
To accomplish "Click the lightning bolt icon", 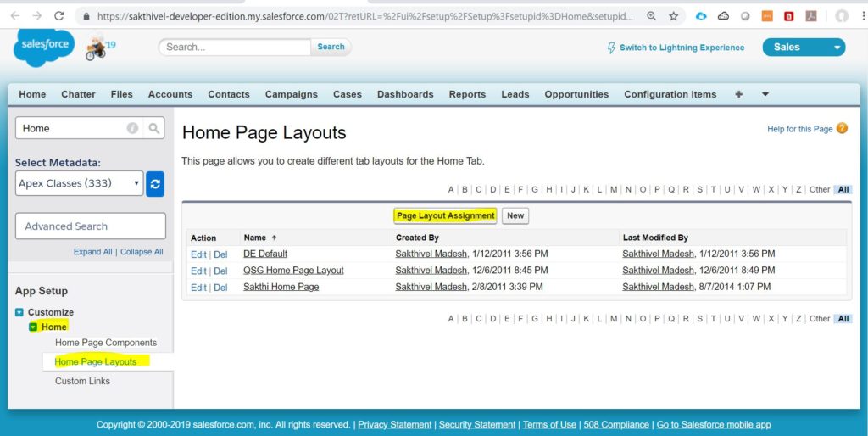I will point(611,48).
